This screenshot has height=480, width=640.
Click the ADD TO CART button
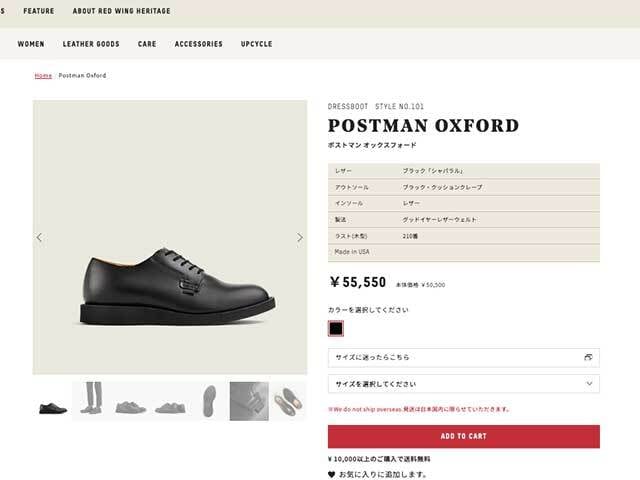[x=464, y=436]
